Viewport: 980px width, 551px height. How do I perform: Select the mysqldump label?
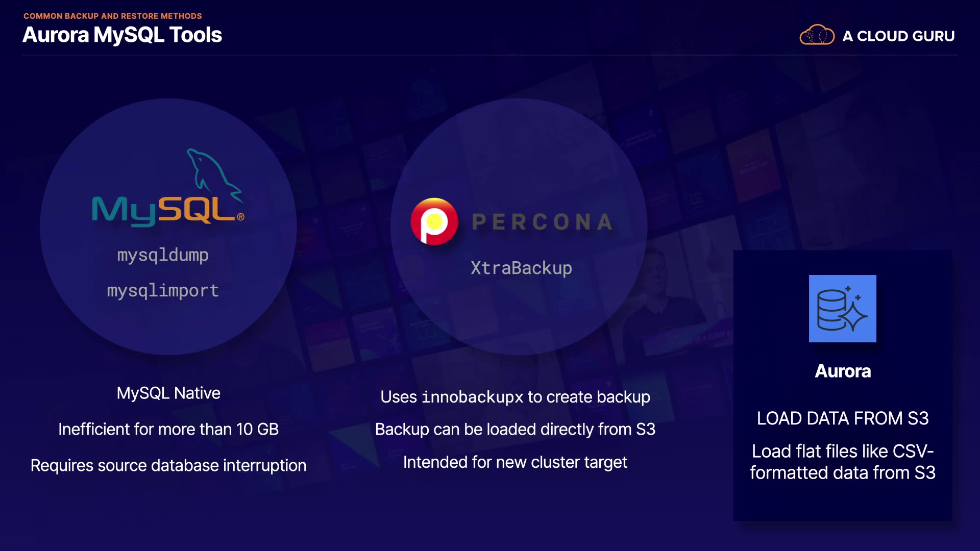pos(163,255)
